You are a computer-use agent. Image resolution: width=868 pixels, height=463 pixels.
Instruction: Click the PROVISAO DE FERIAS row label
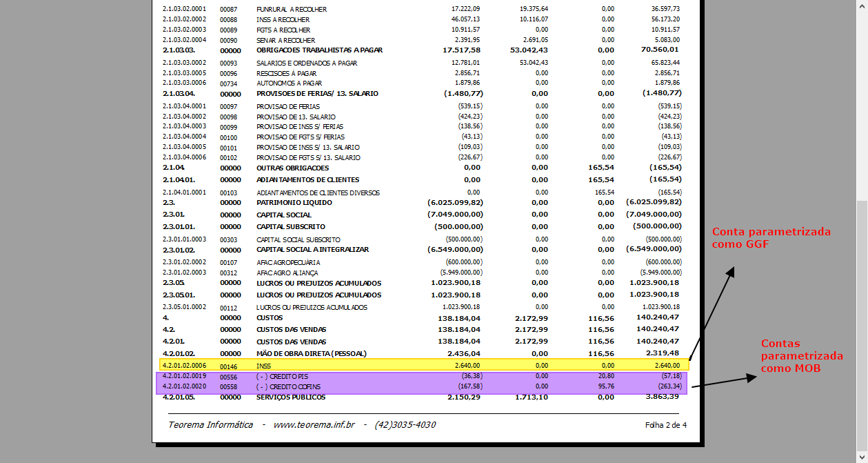pyautogui.click(x=289, y=106)
